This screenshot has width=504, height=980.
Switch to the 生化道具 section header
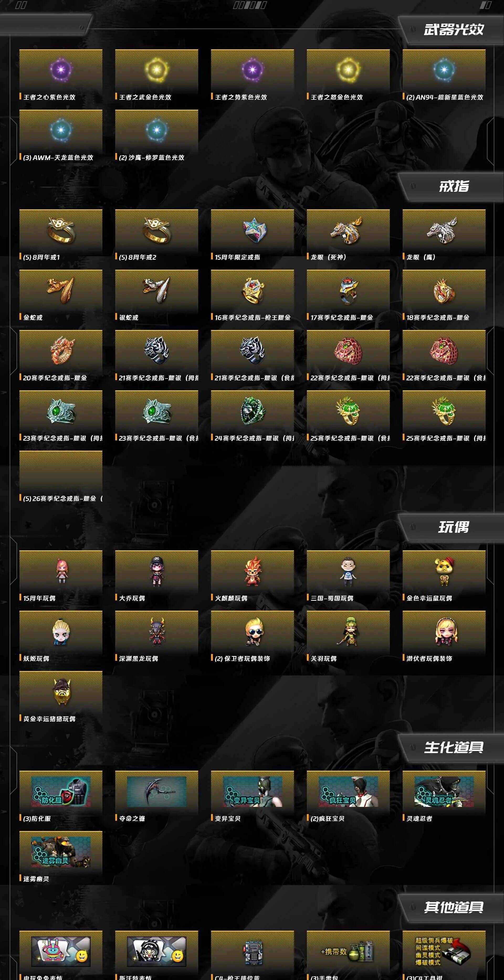click(454, 748)
